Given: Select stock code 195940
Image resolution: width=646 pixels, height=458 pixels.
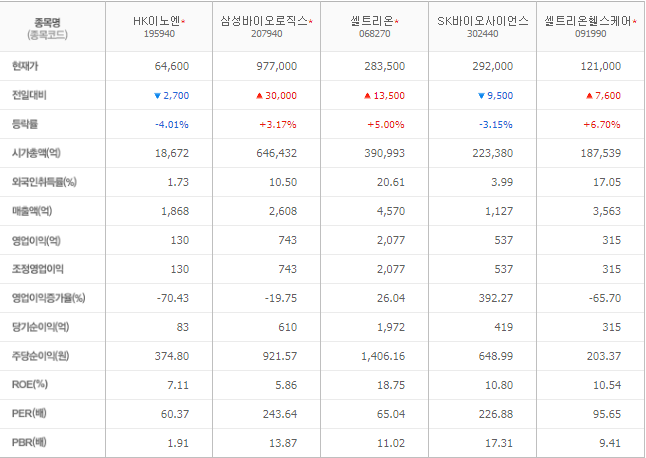Looking at the screenshot, I should (159, 34).
